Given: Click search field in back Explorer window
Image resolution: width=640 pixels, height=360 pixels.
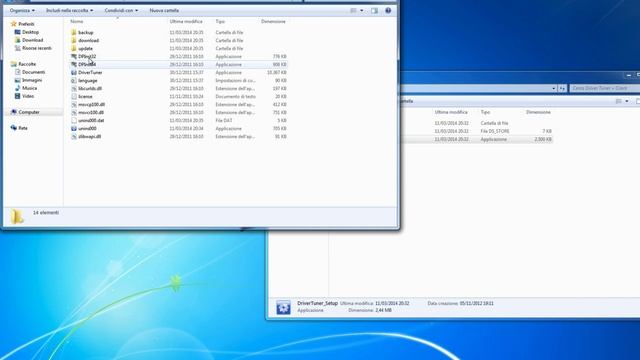Looking at the screenshot, I should pyautogui.click(x=605, y=88).
